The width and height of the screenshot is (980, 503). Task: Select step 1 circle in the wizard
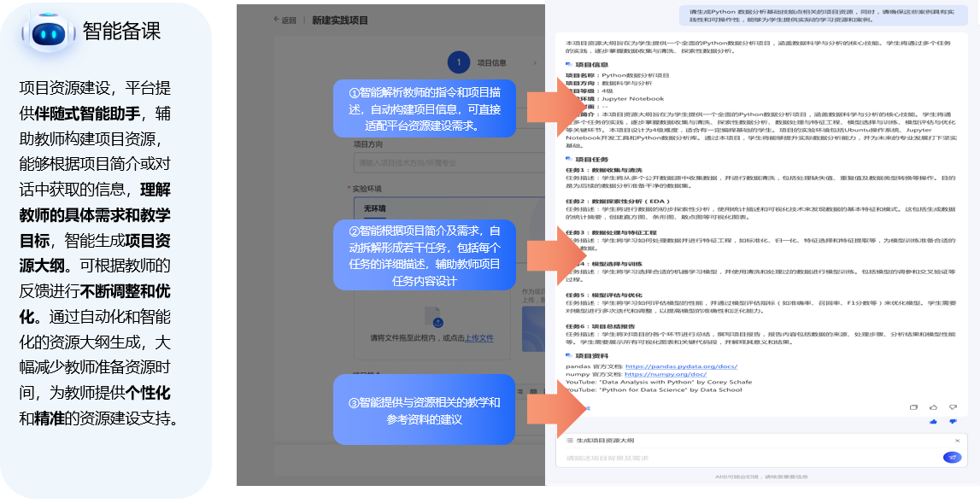pyautogui.click(x=459, y=62)
